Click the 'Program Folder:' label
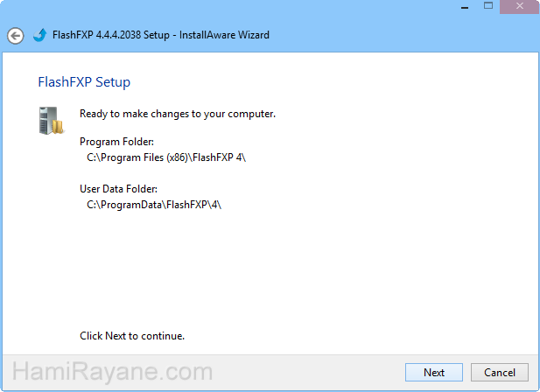This screenshot has height=392, width=540. 116,142
